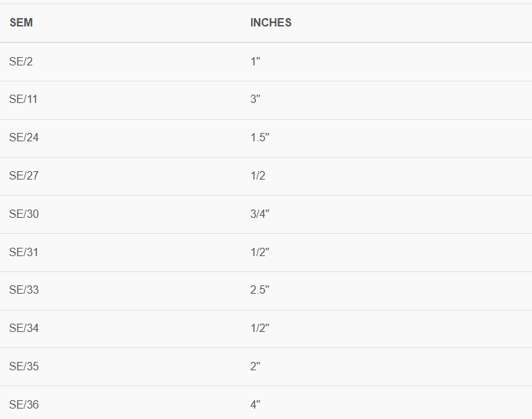This screenshot has width=532, height=419.
Task: Click the SE/33 table cell
Action: (x=24, y=290)
